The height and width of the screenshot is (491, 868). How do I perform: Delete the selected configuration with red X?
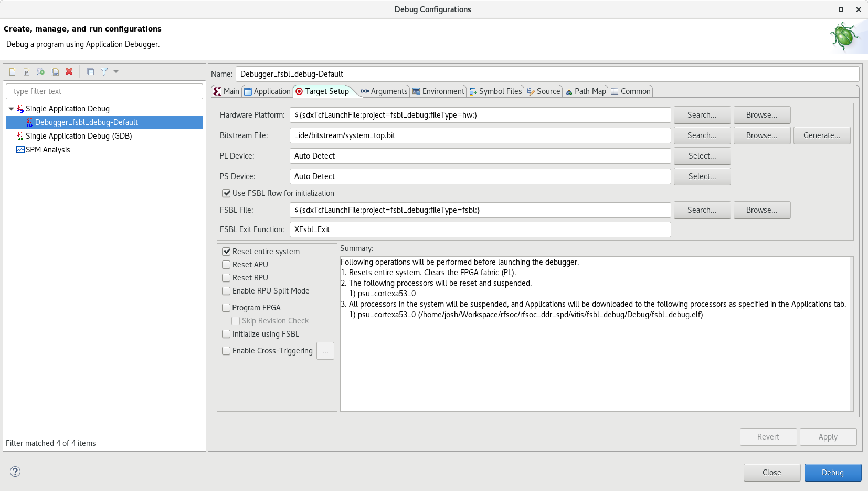click(69, 71)
